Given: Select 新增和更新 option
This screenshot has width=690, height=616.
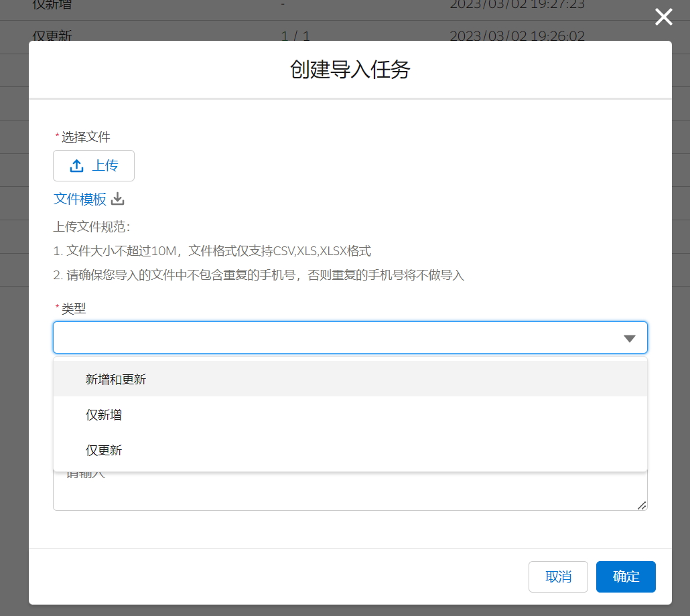Looking at the screenshot, I should tap(350, 379).
